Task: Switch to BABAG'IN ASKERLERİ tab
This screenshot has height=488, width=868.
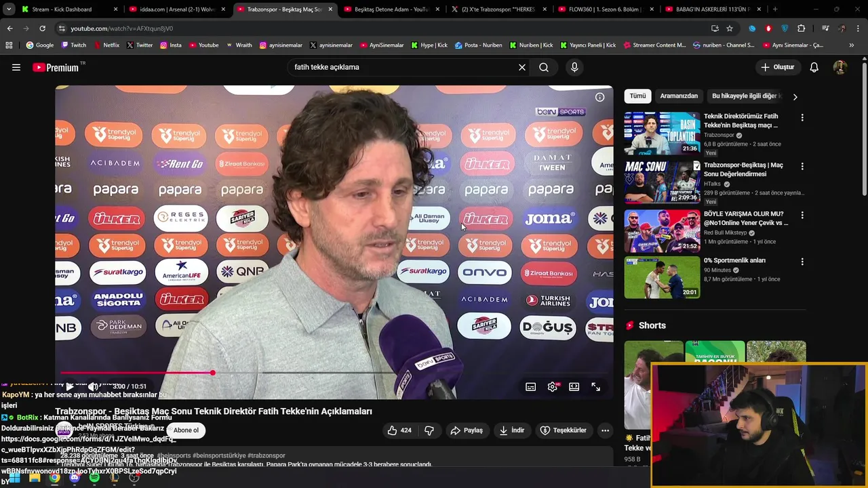Action: click(x=712, y=9)
